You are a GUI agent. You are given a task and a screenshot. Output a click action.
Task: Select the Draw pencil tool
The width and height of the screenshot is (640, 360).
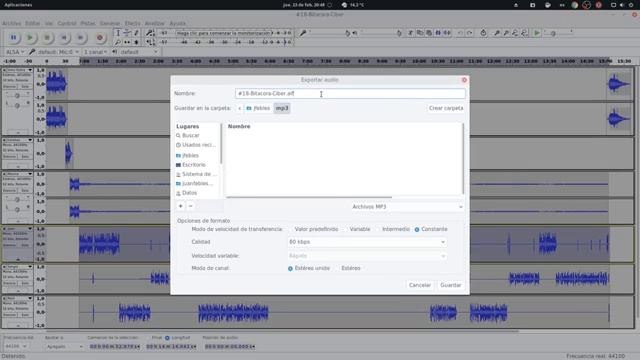tap(136, 33)
